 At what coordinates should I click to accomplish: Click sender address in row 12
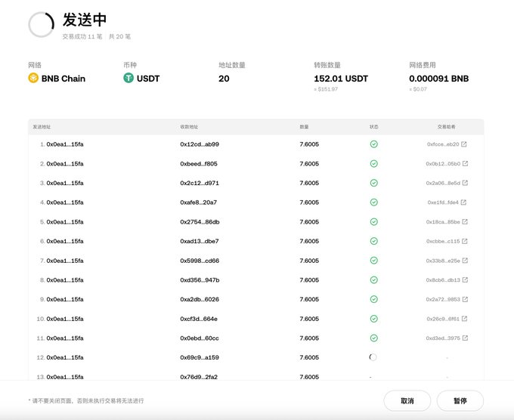65,357
